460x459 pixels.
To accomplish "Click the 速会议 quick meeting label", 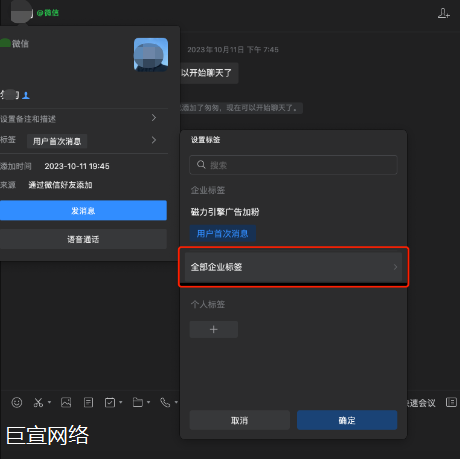I will [x=421, y=403].
